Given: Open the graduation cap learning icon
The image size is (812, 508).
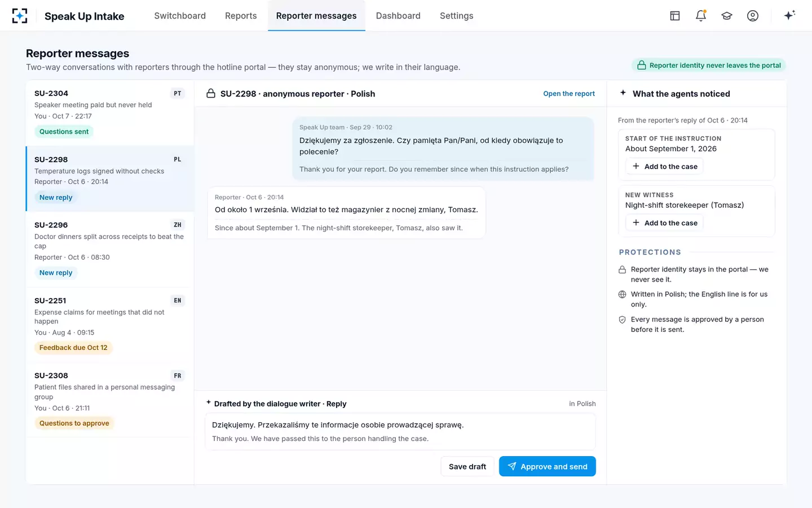Looking at the screenshot, I should [x=727, y=16].
